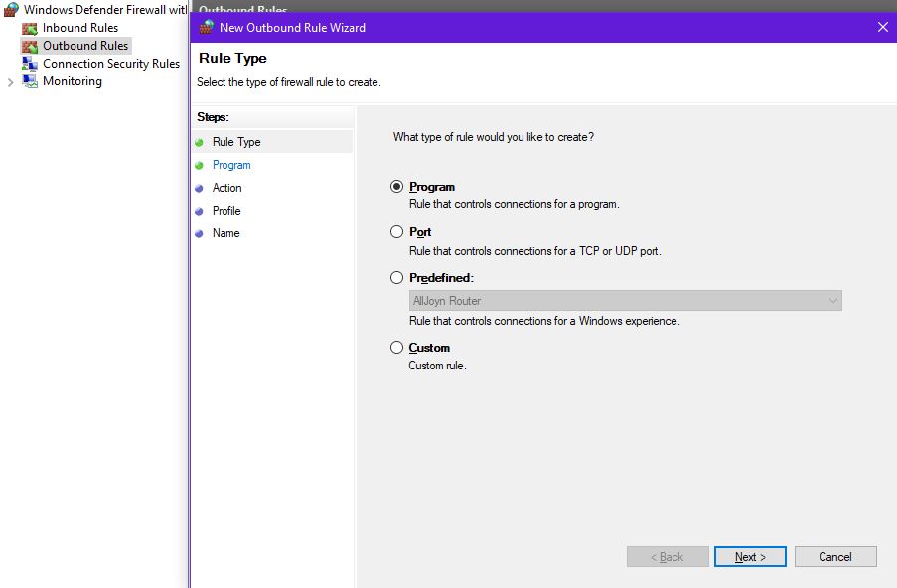Viewport: 897px width, 588px height.
Task: Click the Next button
Action: coord(750,557)
